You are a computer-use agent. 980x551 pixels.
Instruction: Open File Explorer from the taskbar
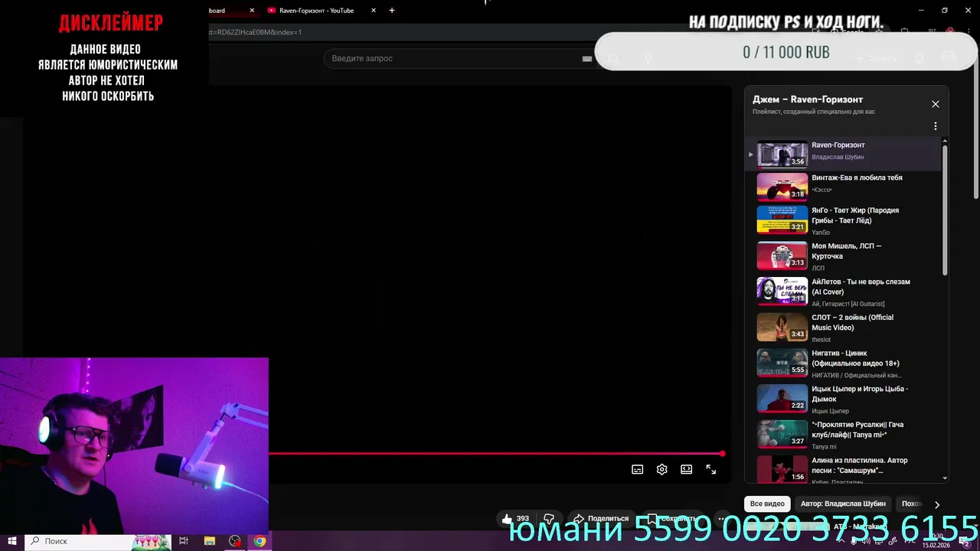[209, 541]
